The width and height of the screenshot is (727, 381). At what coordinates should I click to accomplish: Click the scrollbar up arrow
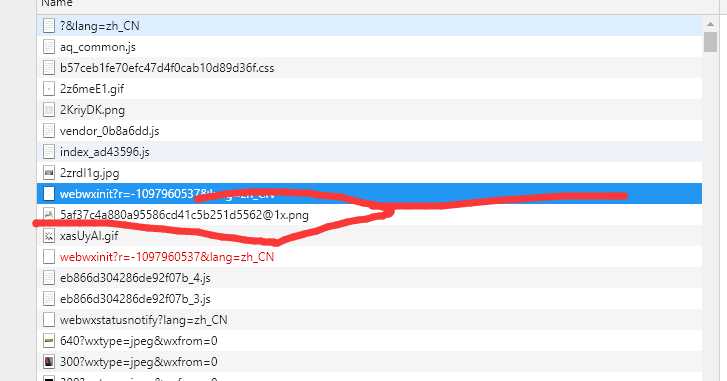pyautogui.click(x=710, y=23)
